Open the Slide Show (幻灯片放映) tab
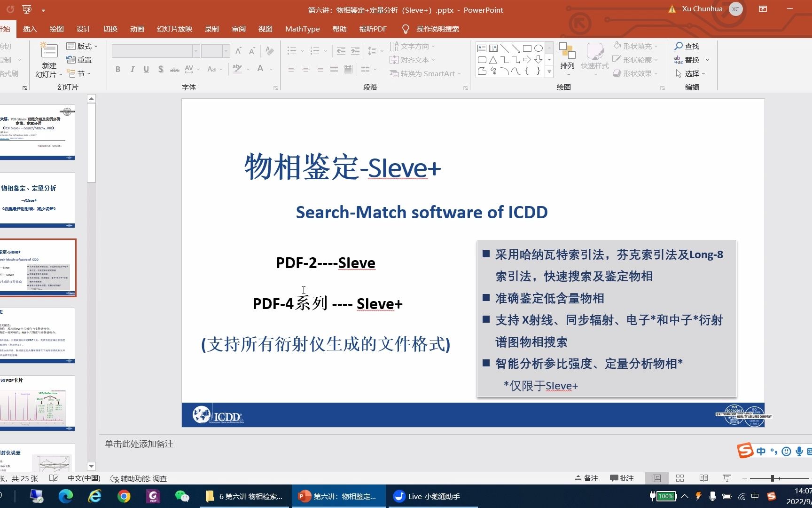This screenshot has height=508, width=812. tap(174, 29)
